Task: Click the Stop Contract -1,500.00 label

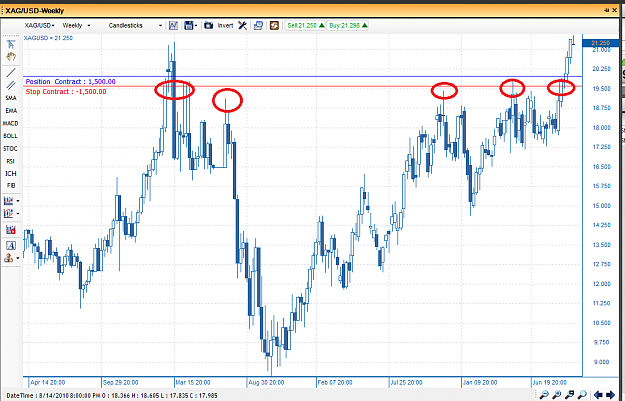Action: 66,92
